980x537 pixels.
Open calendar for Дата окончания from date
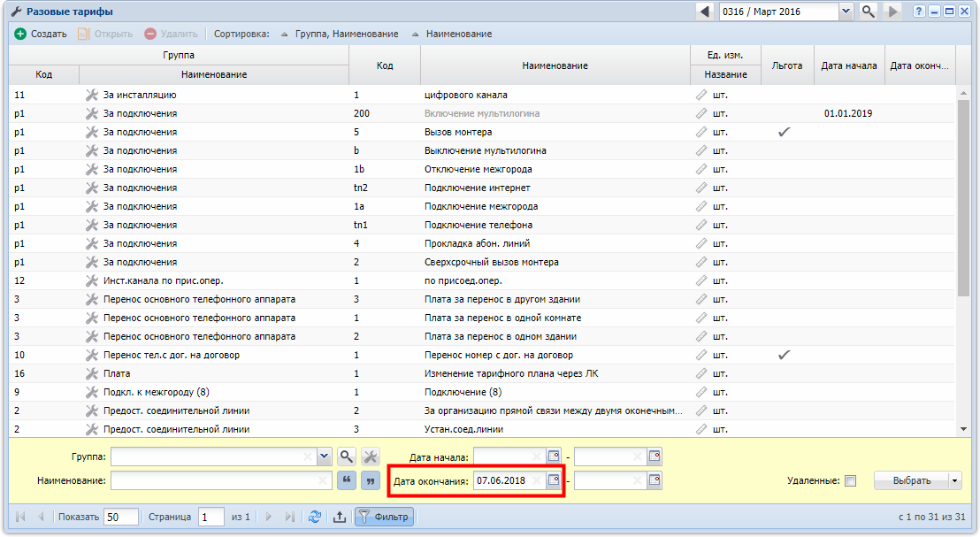(554, 480)
